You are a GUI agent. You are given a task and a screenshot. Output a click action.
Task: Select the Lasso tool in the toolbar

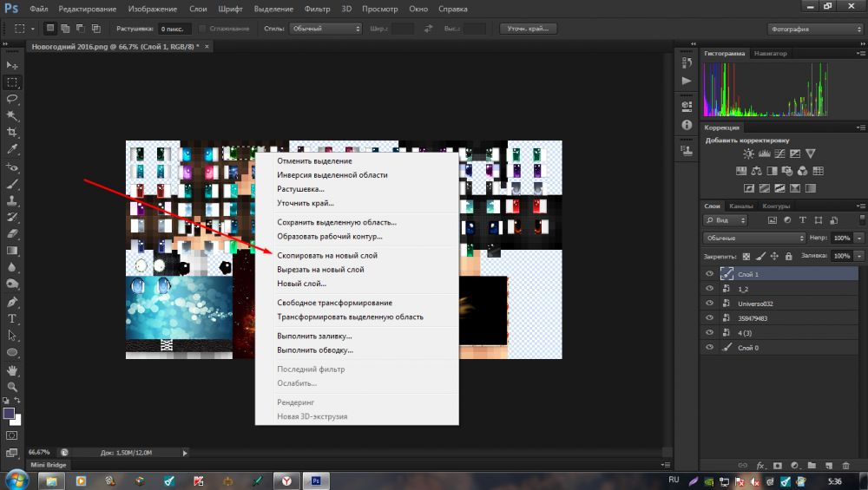12,99
